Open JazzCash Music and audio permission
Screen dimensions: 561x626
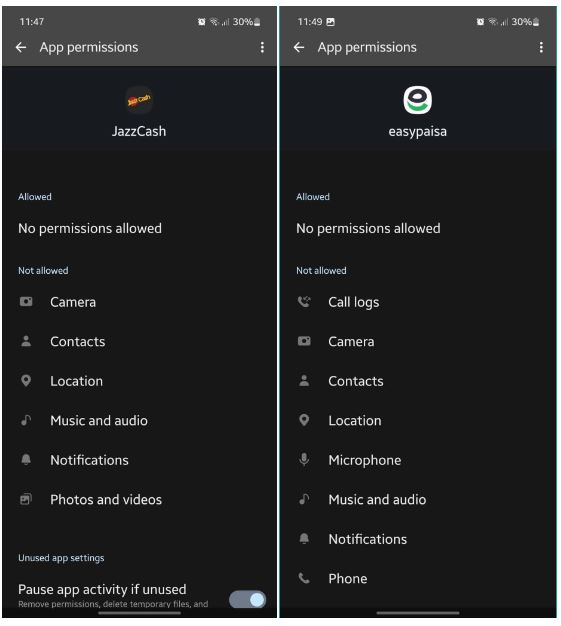tap(139, 420)
